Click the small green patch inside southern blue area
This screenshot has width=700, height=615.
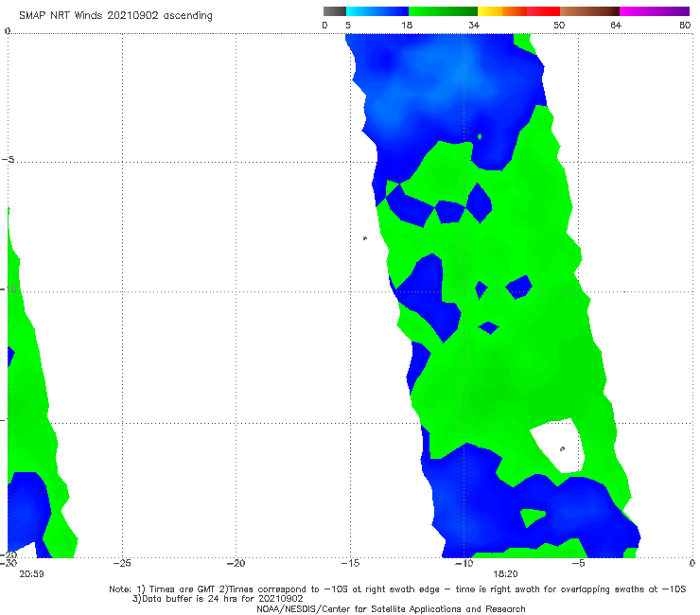533,518
